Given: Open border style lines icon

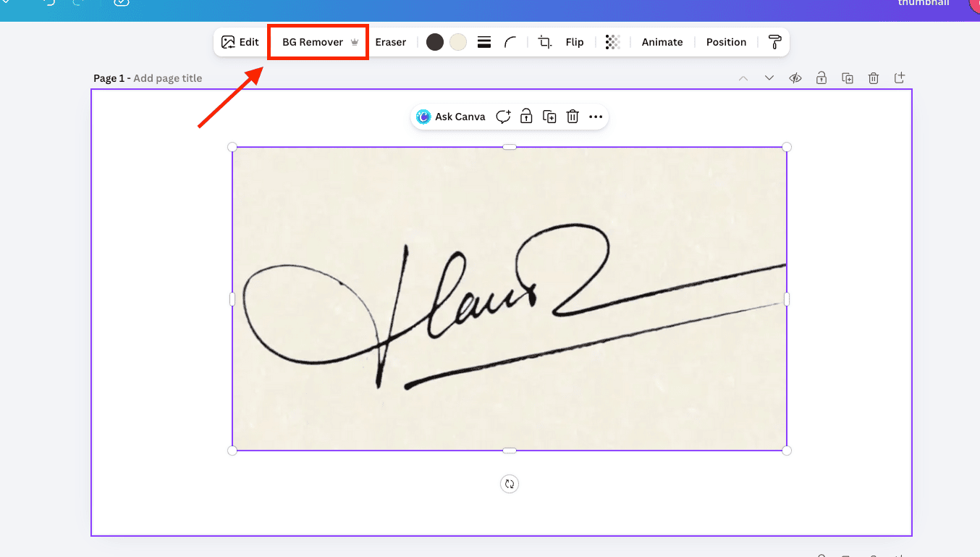Looking at the screenshot, I should (484, 42).
